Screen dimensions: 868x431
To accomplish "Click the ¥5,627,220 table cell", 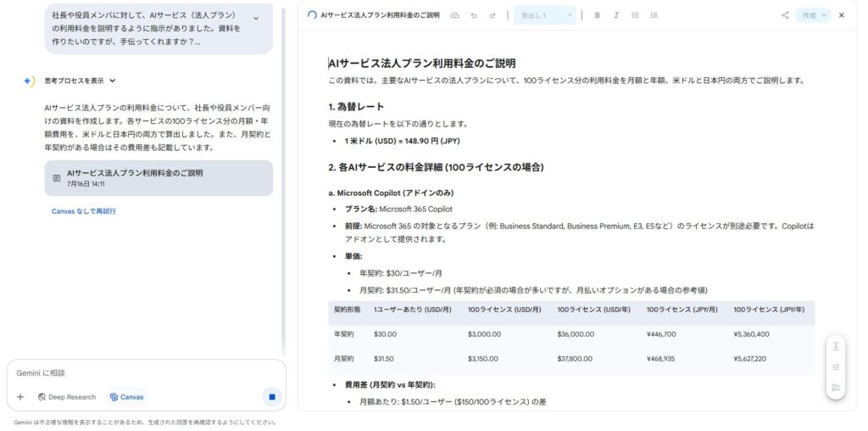I will point(750,358).
